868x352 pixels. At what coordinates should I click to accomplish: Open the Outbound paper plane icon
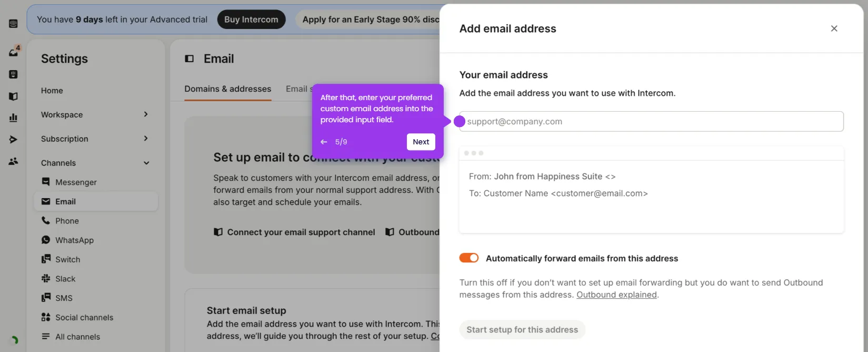click(x=14, y=140)
